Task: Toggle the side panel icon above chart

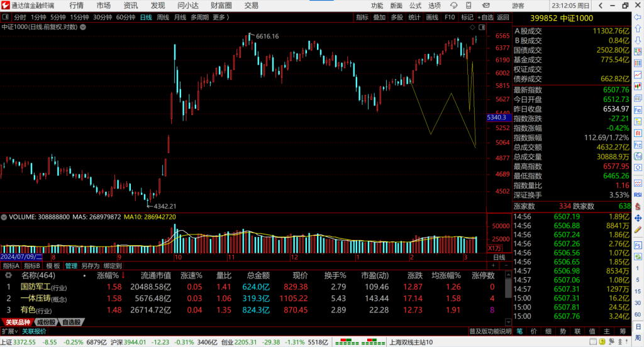Action: coord(481,28)
